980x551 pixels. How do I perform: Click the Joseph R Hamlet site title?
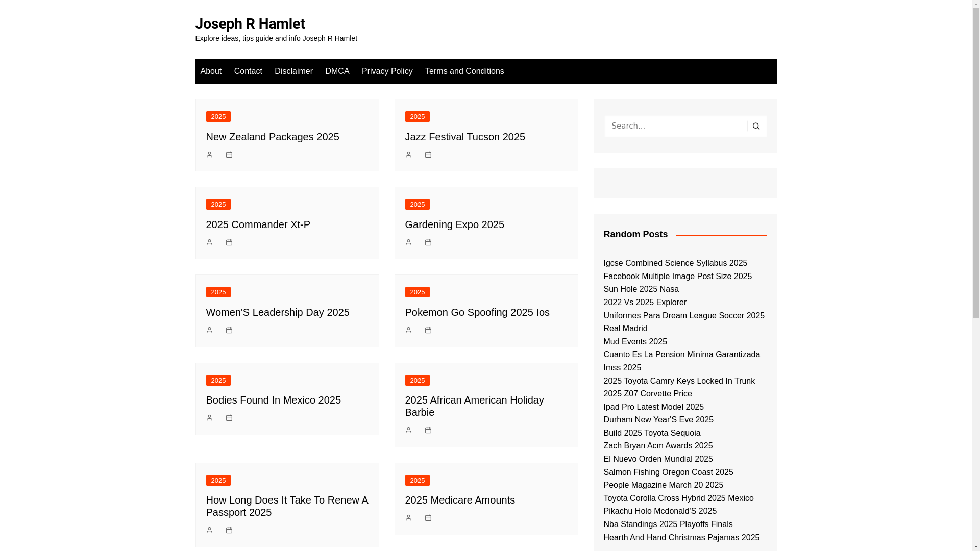pos(250,23)
